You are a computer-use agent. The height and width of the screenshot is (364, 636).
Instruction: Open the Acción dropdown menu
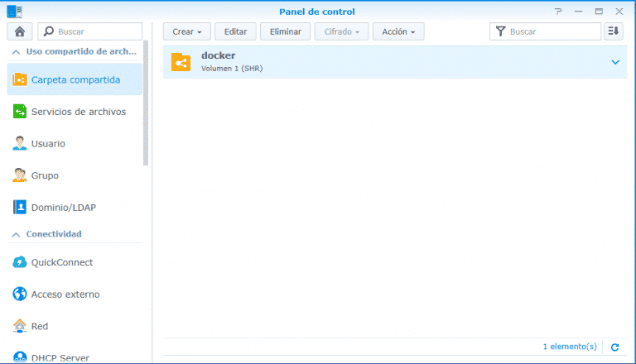(398, 31)
